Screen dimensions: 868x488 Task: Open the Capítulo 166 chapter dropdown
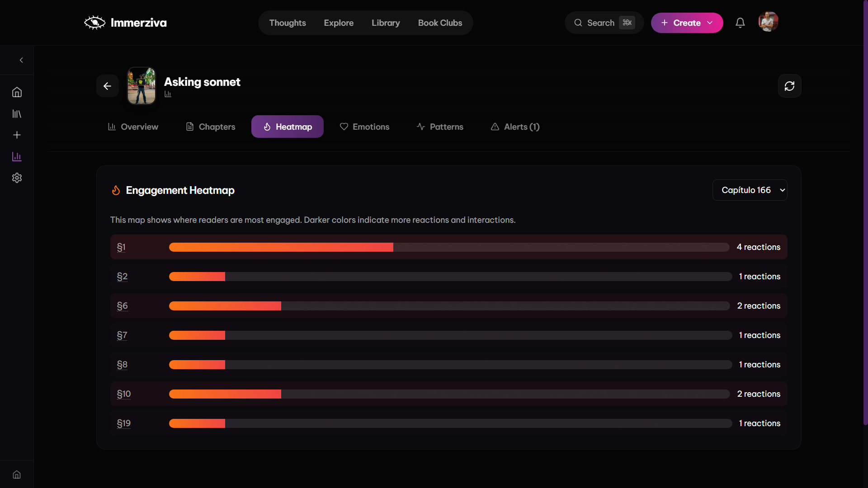tap(750, 190)
